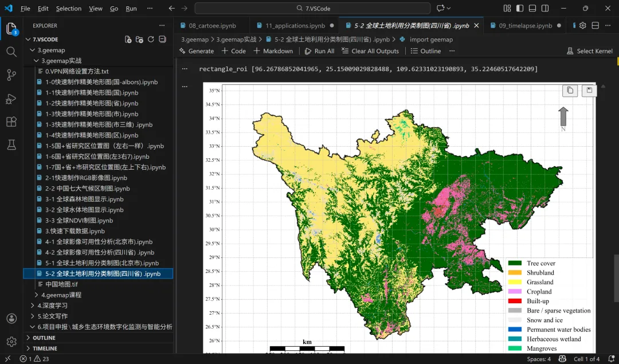Image resolution: width=619 pixels, height=364 pixels.
Task: Expand the 4.geemap课程 folder
Action: (x=61, y=295)
